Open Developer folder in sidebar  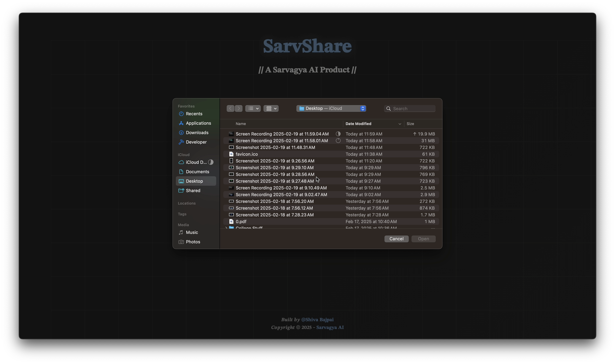point(196,142)
